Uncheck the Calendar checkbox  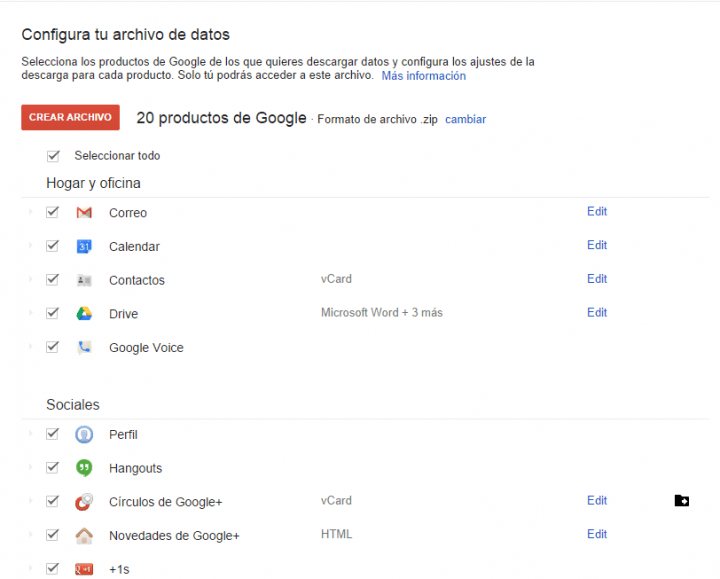click(x=52, y=246)
